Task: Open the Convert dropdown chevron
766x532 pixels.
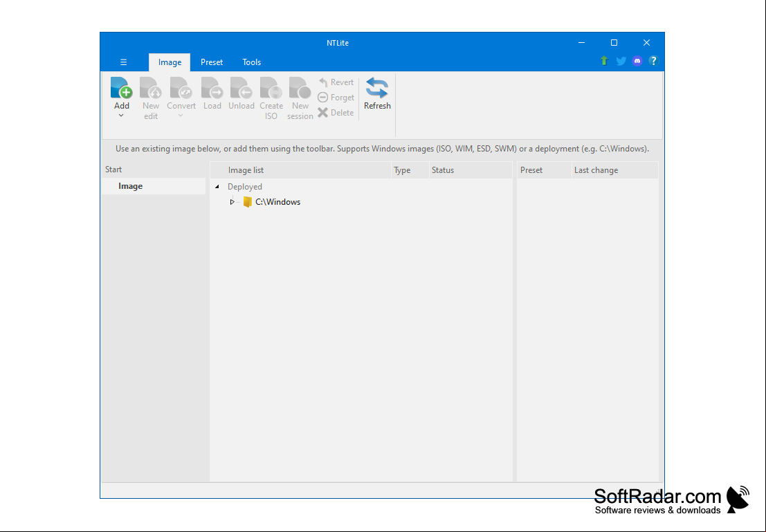Action: [x=181, y=116]
